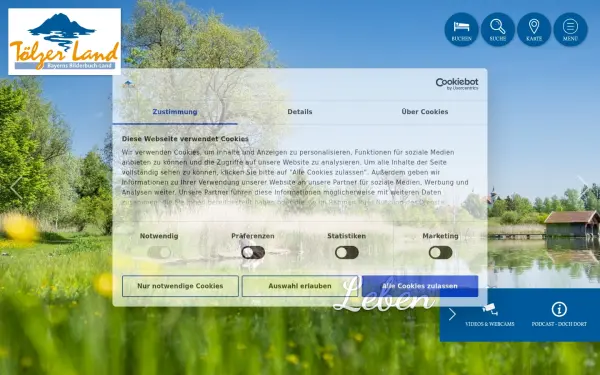The height and width of the screenshot is (375, 600).
Task: Enable the Marketing cookies switch
Action: tap(440, 253)
